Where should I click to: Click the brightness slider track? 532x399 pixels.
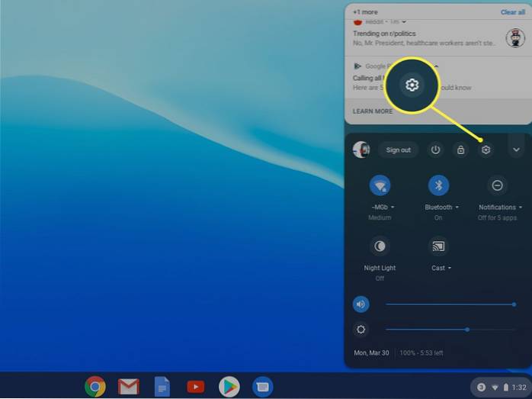click(450, 330)
